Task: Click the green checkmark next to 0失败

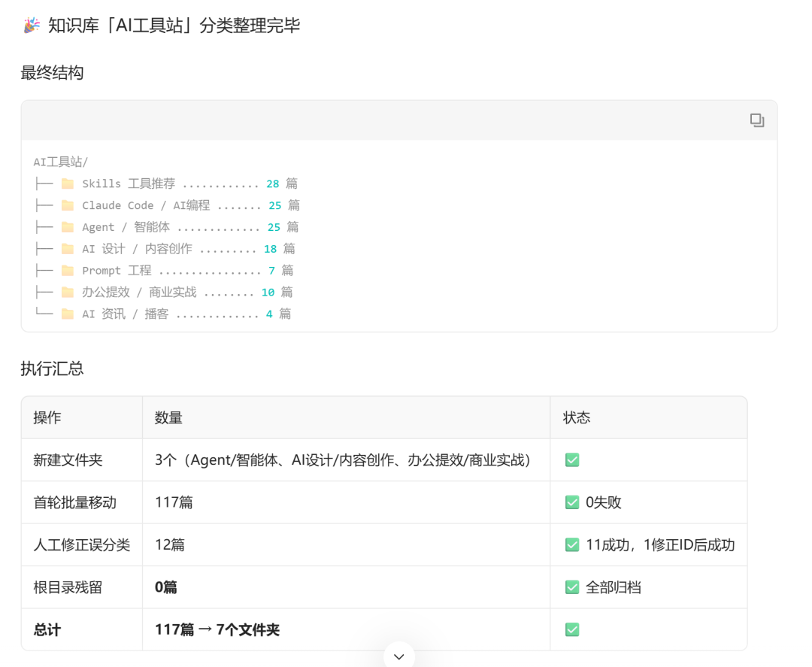Action: coord(572,502)
